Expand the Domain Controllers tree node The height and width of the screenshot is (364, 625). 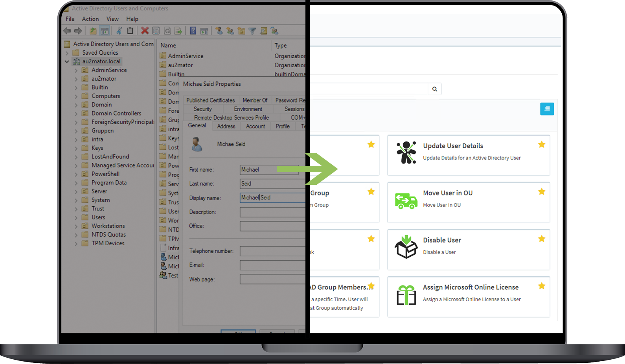coord(76,114)
